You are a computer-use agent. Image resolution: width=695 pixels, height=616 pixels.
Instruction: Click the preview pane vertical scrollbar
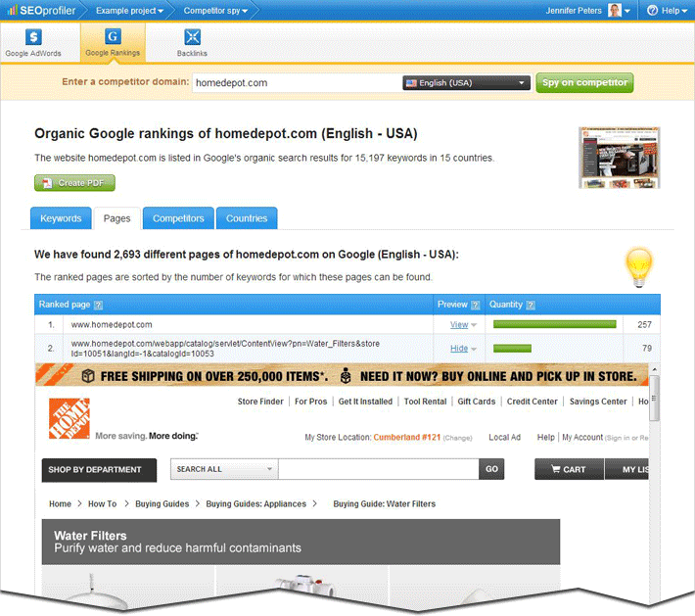(654, 399)
